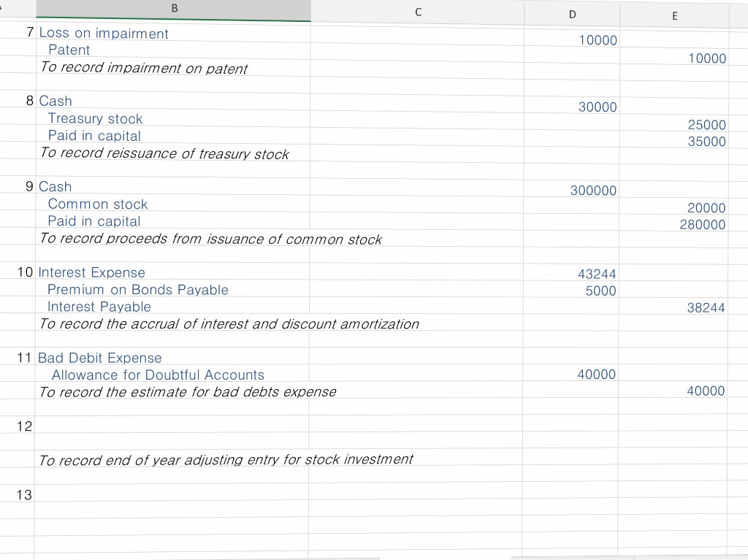The image size is (748, 560).
Task: Select the Treasury stock cell
Action: [x=95, y=118]
